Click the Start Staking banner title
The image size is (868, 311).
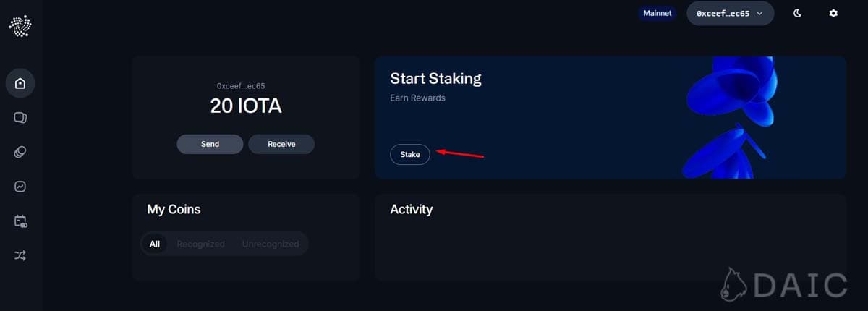pyautogui.click(x=435, y=79)
